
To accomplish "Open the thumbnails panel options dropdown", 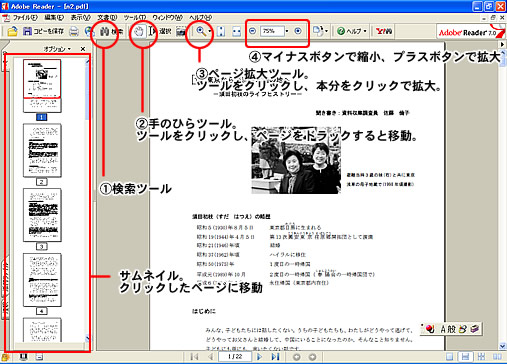I will pyautogui.click(x=58, y=49).
